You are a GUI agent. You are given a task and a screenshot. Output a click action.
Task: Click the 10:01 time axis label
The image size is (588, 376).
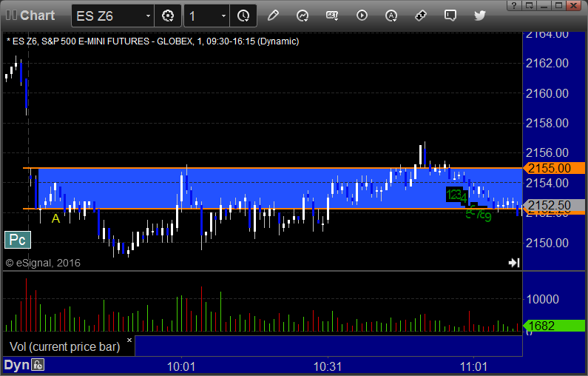[181, 366]
